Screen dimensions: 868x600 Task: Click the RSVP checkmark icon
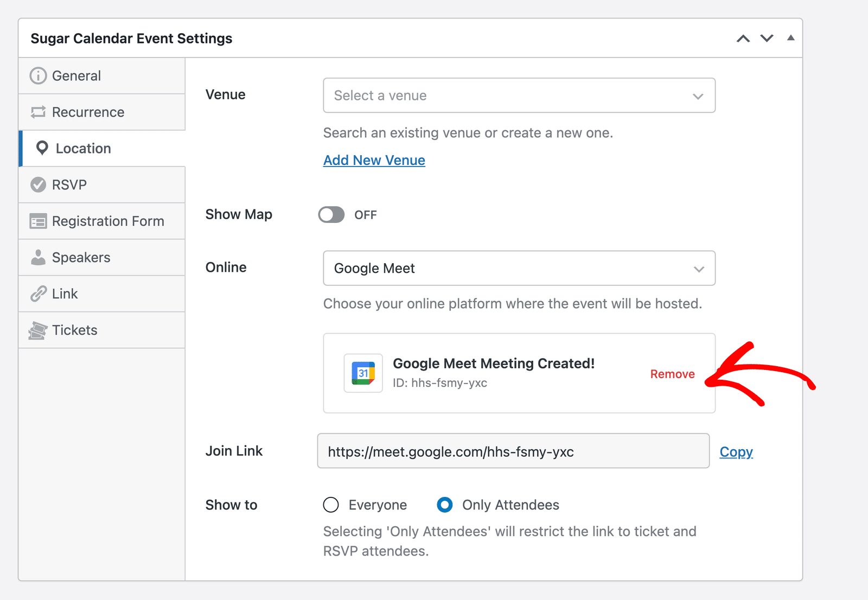[x=38, y=185]
